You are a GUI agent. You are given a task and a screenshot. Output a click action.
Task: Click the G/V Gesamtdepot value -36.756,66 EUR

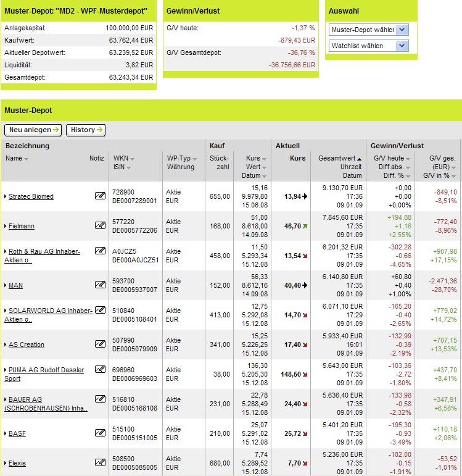[x=292, y=65]
